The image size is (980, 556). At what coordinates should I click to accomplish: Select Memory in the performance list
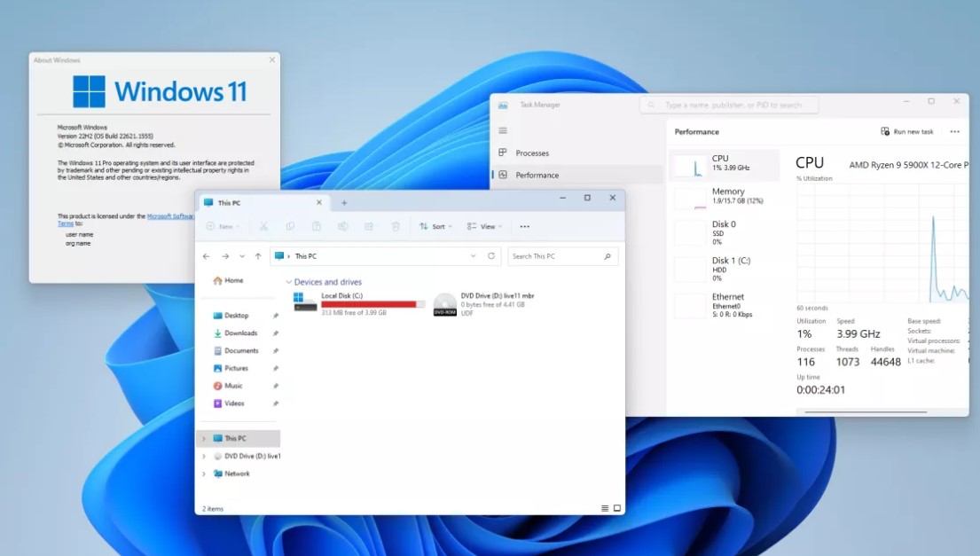coord(727,196)
